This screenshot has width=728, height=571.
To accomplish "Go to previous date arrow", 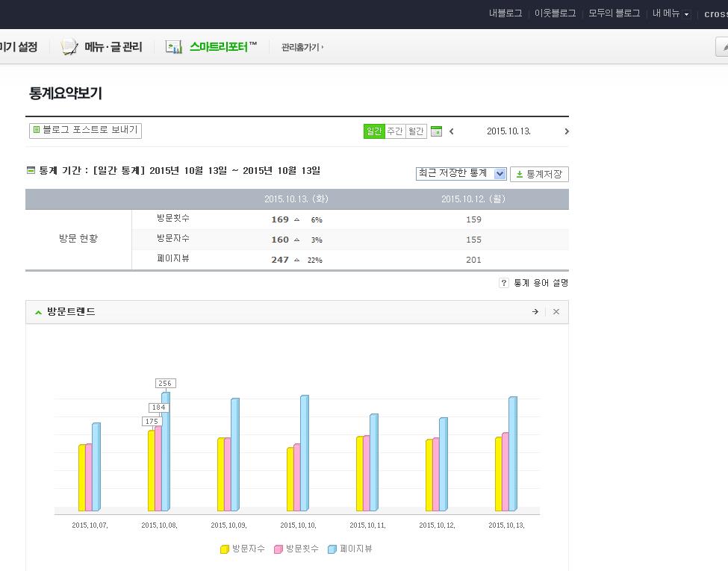I will click(452, 131).
